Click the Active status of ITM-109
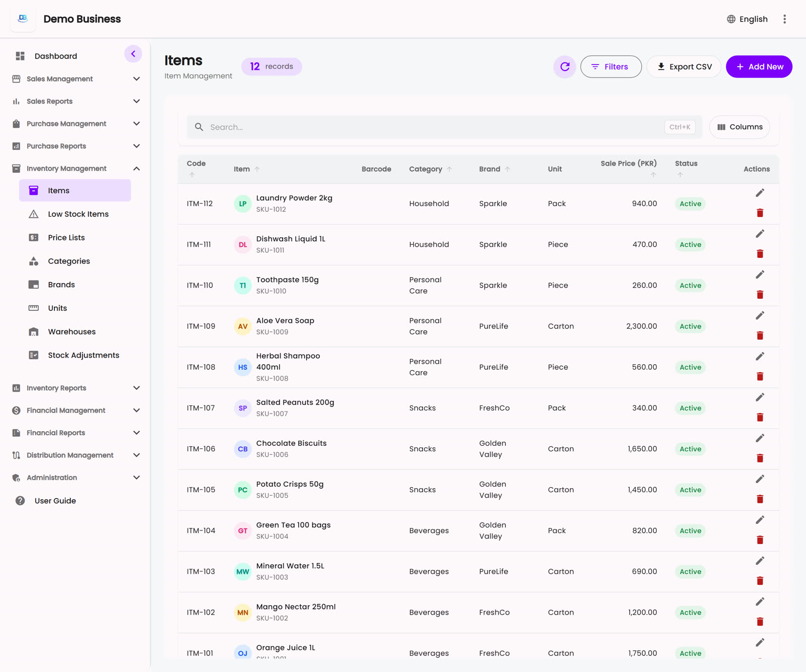The width and height of the screenshot is (806, 672). [x=690, y=326]
